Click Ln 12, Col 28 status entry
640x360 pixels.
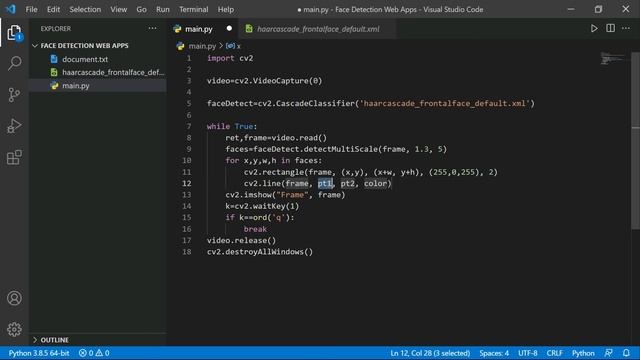[430, 353]
